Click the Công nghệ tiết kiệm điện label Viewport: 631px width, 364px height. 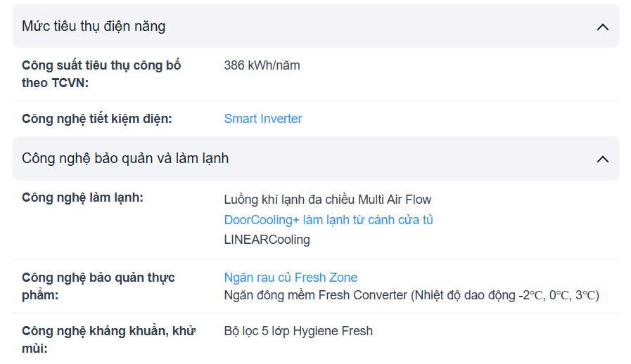(97, 119)
